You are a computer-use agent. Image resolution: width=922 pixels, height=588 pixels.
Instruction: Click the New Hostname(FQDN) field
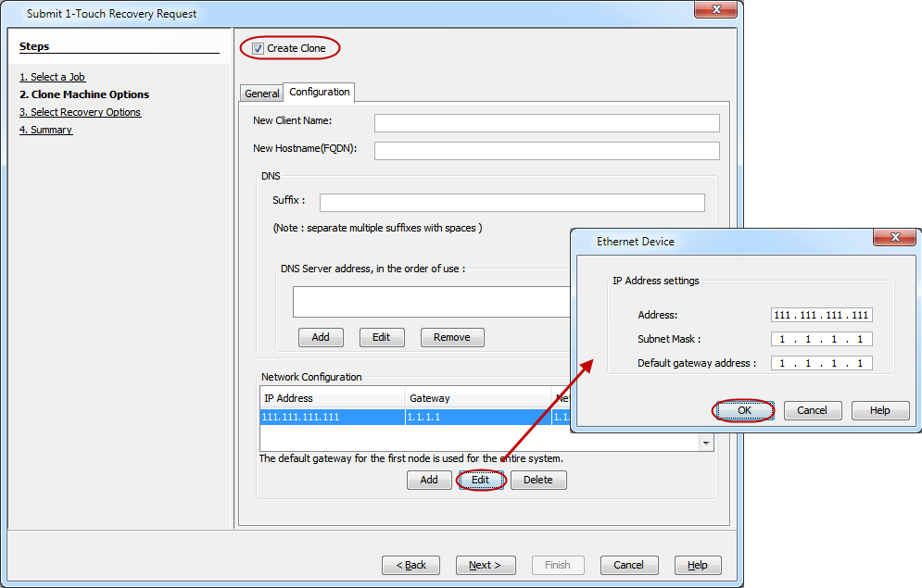pyautogui.click(x=547, y=151)
